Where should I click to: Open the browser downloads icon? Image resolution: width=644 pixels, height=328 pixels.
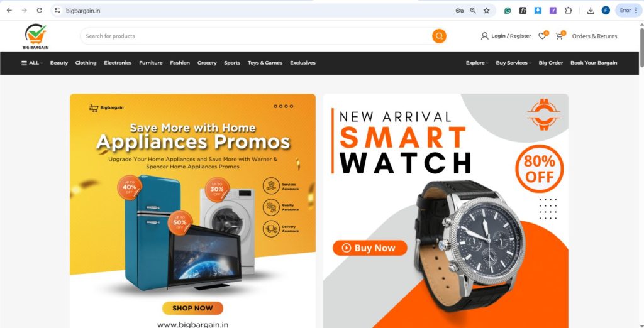[591, 11]
